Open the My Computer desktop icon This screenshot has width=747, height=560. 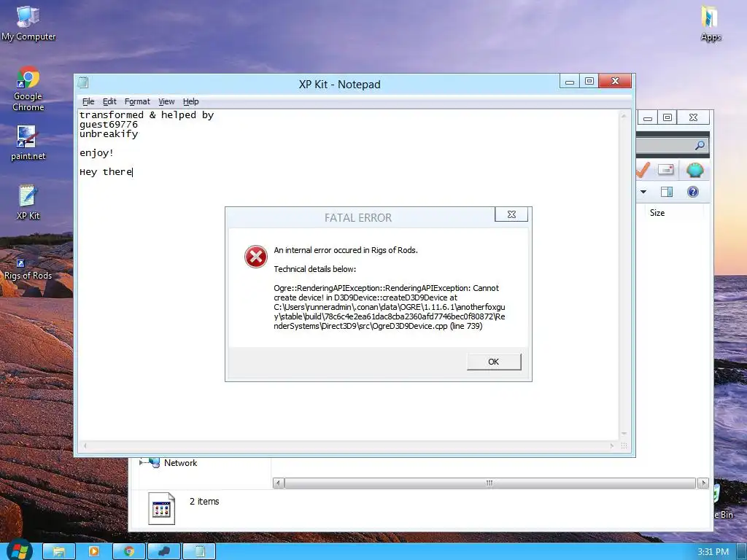click(x=28, y=23)
